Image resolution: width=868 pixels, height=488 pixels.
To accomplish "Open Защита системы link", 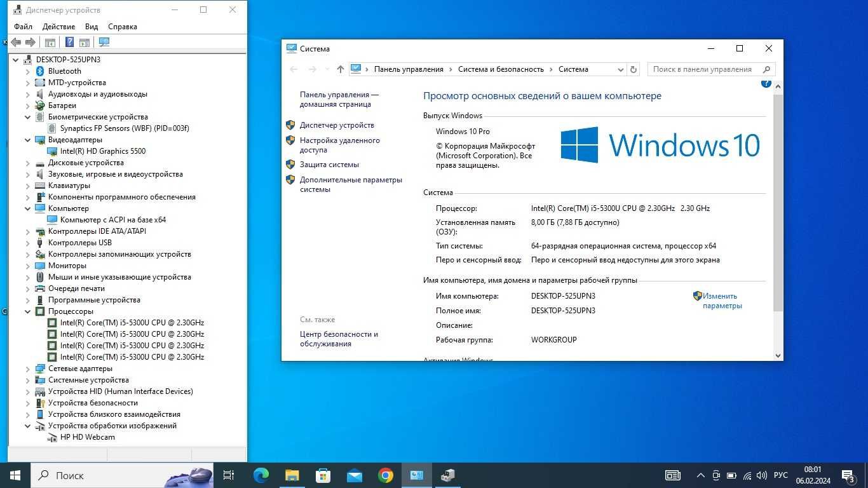I will coord(329,165).
